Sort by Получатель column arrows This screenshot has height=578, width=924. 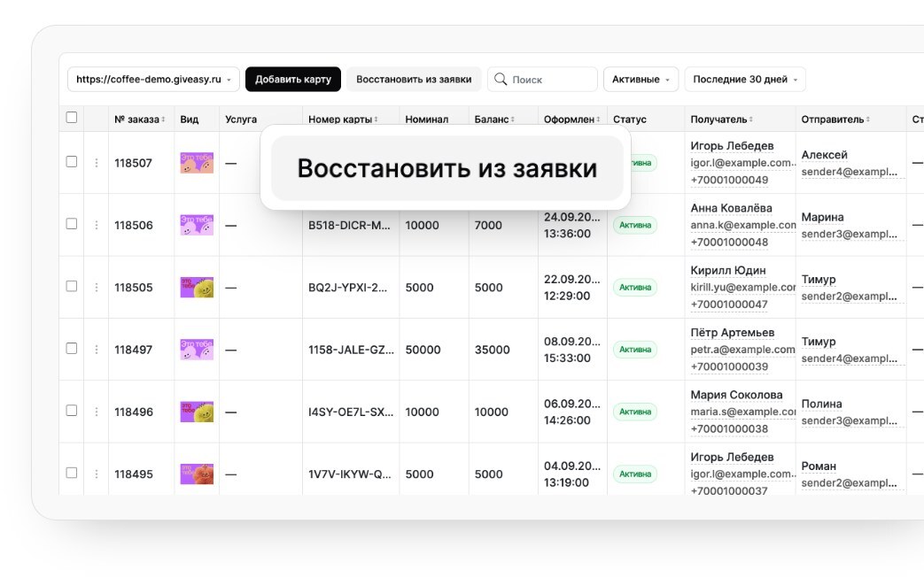[750, 119]
